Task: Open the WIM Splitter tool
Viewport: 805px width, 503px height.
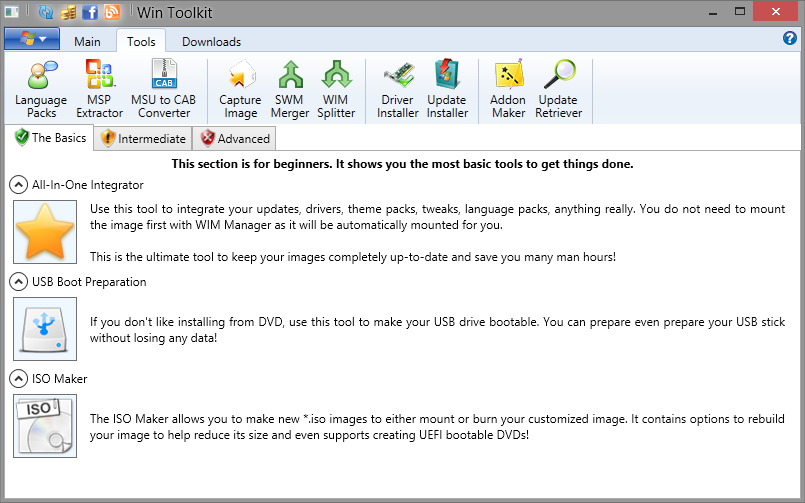Action: (x=336, y=90)
